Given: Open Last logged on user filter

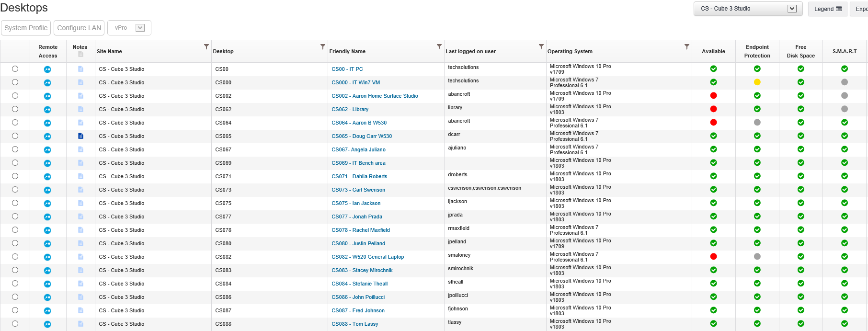Looking at the screenshot, I should (x=541, y=46).
